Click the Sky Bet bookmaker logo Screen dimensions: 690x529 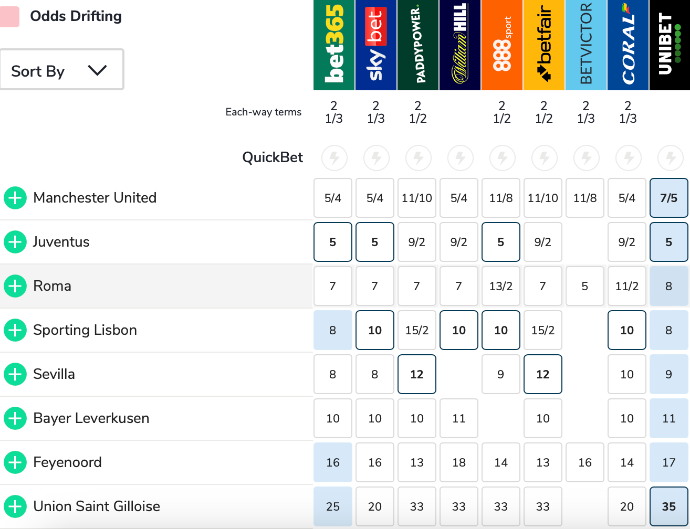(x=375, y=45)
